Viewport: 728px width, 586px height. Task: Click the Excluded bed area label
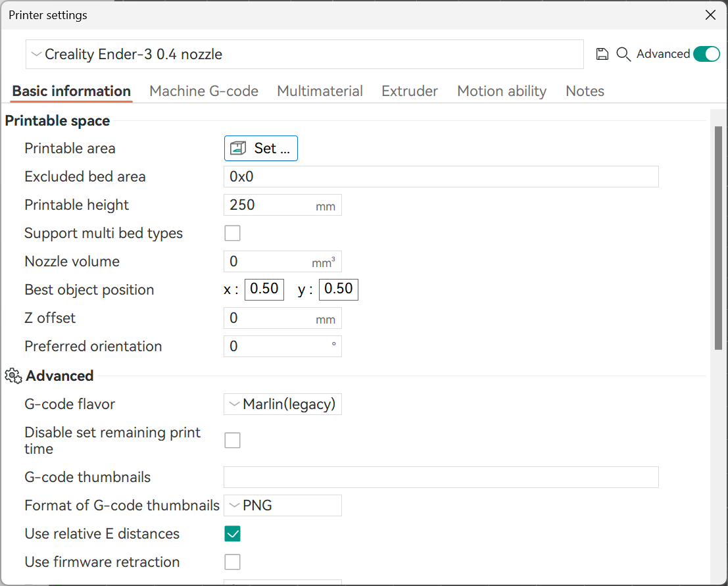click(85, 176)
